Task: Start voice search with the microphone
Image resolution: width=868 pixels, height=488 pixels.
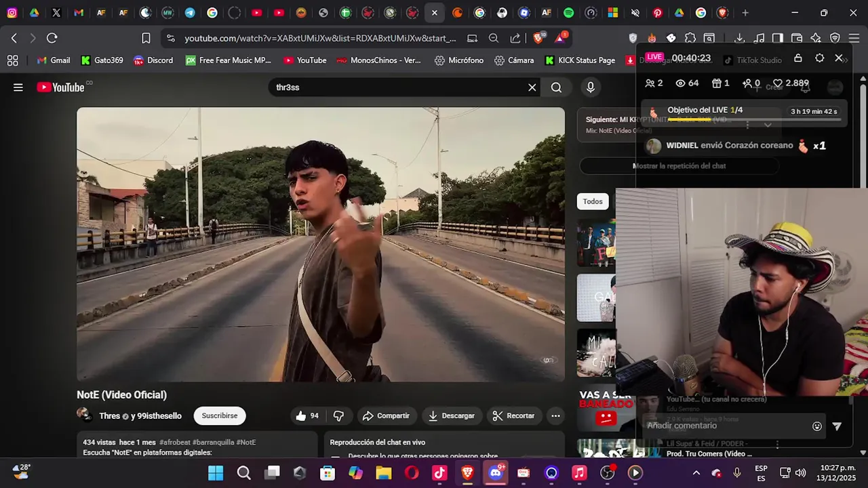Action: pos(591,87)
